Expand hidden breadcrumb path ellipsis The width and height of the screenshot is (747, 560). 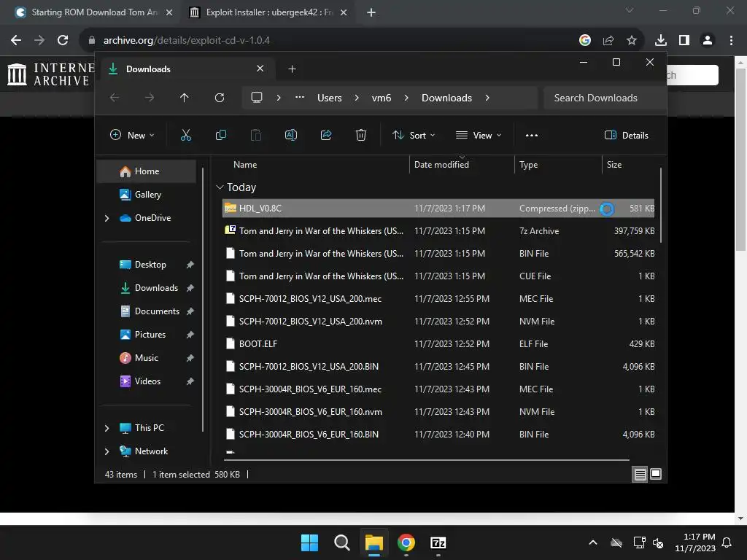pyautogui.click(x=300, y=97)
